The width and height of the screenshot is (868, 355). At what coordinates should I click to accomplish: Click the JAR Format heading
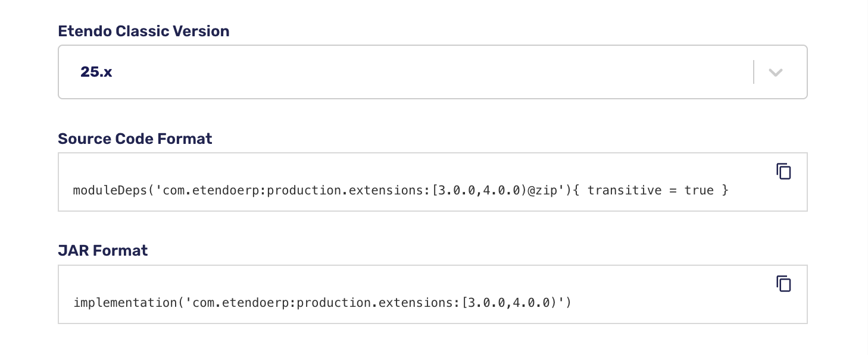(103, 250)
